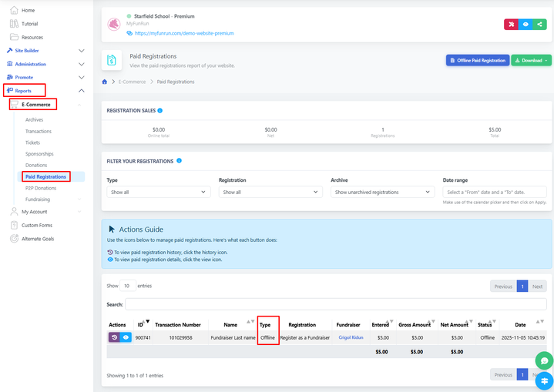
Task: Click the blue eye preview website icon
Action: point(525,25)
